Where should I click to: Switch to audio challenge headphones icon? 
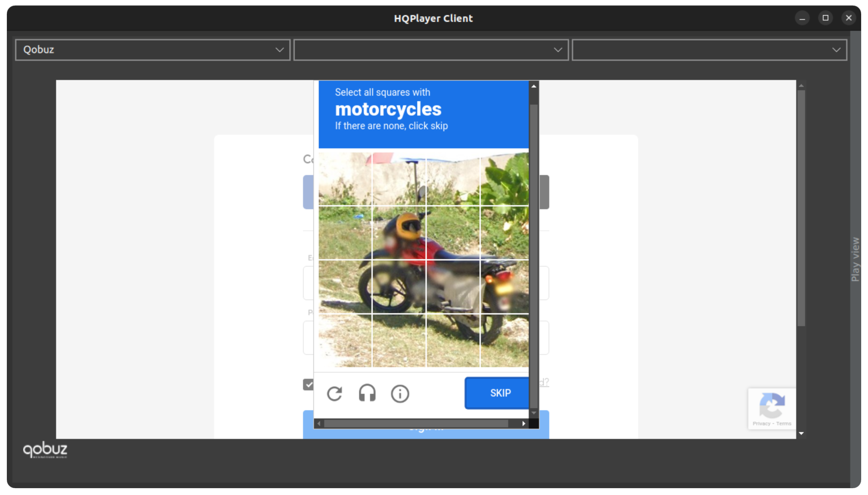coord(367,393)
